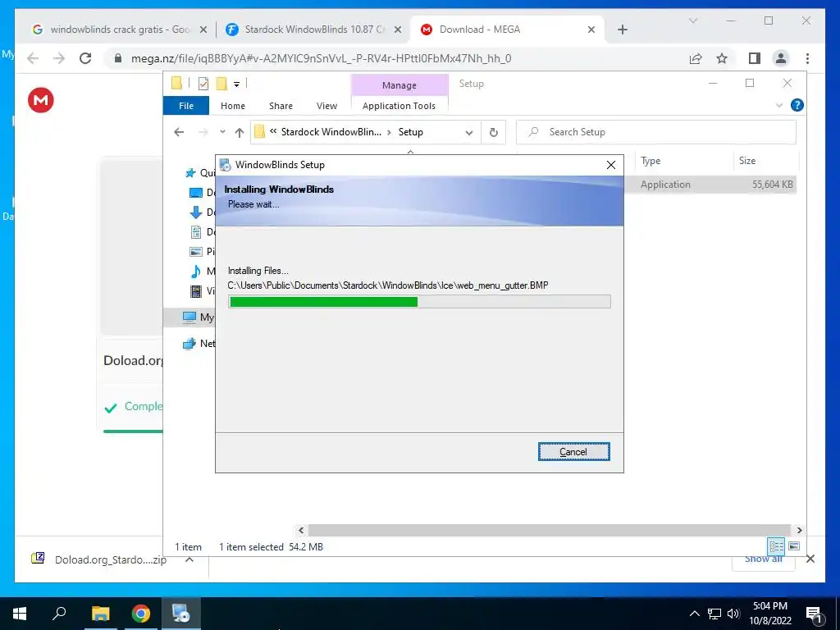This screenshot has width=840, height=630.
Task: Close the Chrome downloads bar
Action: [810, 559]
